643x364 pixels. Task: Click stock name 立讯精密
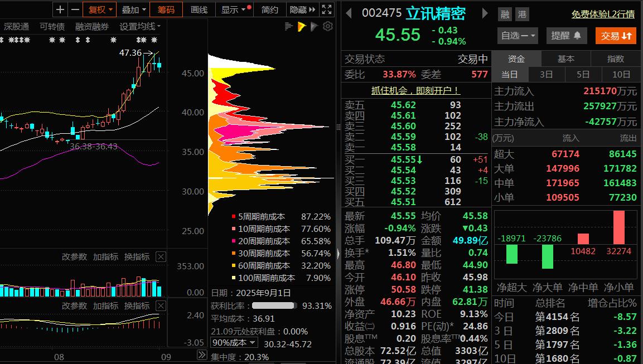[x=436, y=13]
